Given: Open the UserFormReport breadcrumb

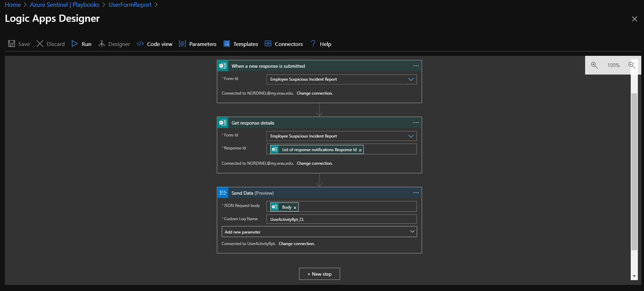Looking at the screenshot, I should pyautogui.click(x=130, y=5).
